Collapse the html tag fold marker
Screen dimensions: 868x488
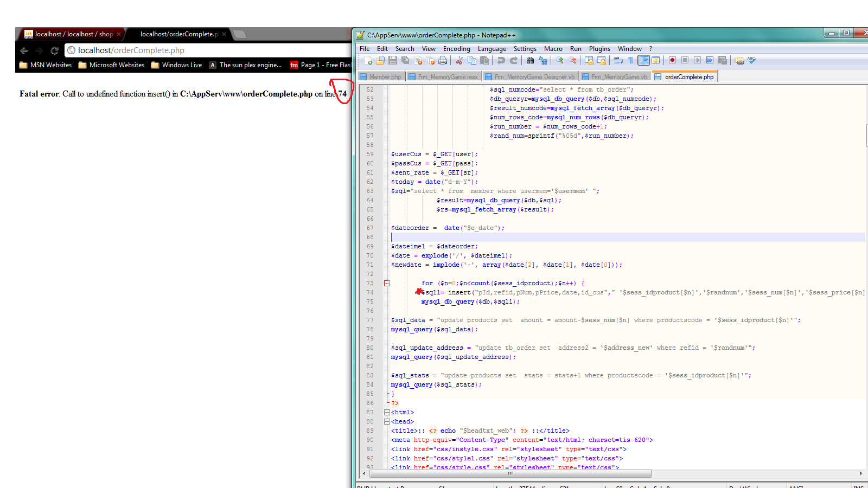(387, 412)
